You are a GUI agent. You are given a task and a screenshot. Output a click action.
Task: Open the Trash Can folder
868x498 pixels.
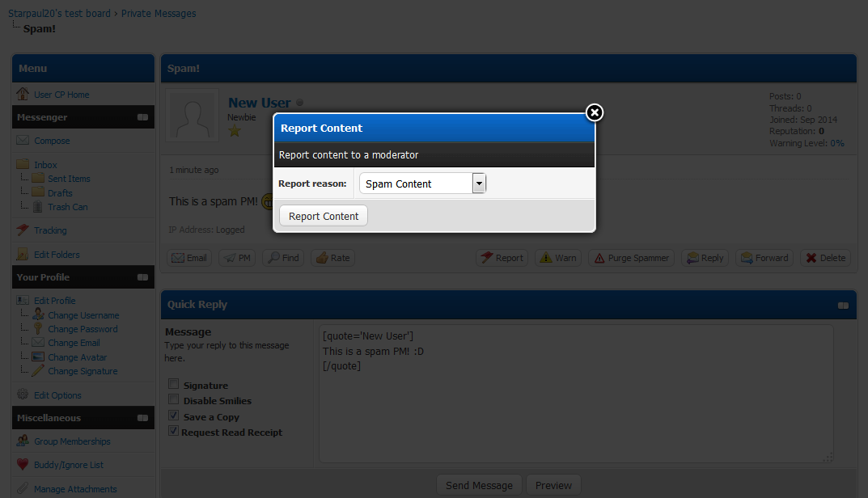tap(67, 207)
